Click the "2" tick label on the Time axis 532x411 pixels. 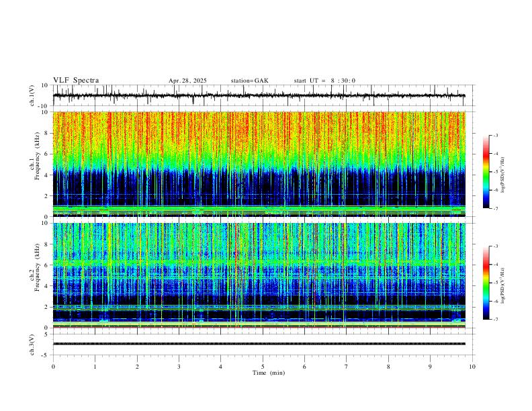pyautogui.click(x=137, y=367)
